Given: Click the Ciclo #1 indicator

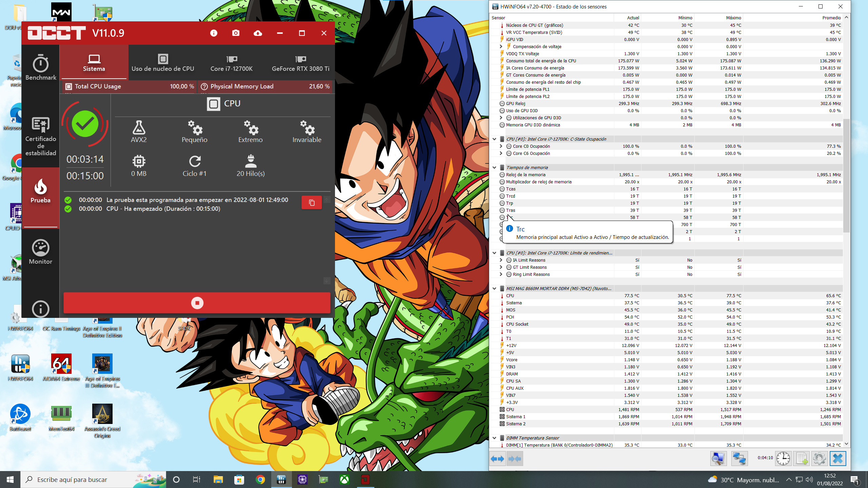Looking at the screenshot, I should pos(195,166).
